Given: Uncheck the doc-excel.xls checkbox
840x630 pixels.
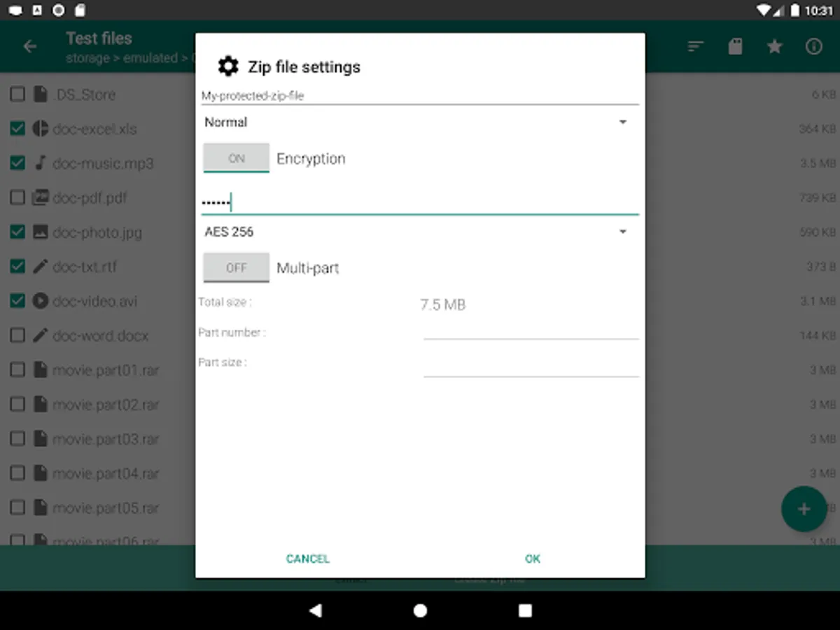Looking at the screenshot, I should (x=17, y=129).
